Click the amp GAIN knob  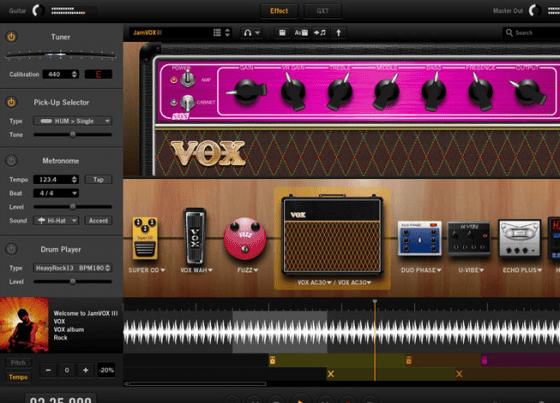[247, 91]
